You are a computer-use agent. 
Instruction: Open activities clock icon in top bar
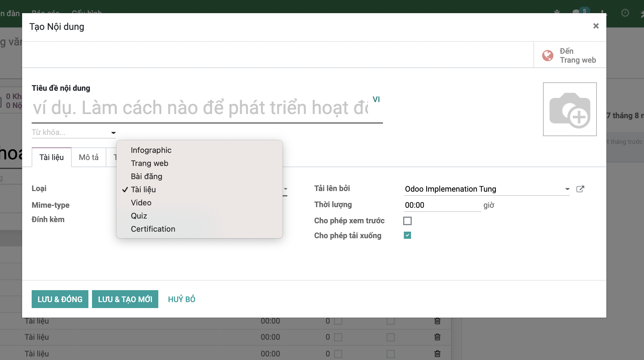[x=625, y=13]
